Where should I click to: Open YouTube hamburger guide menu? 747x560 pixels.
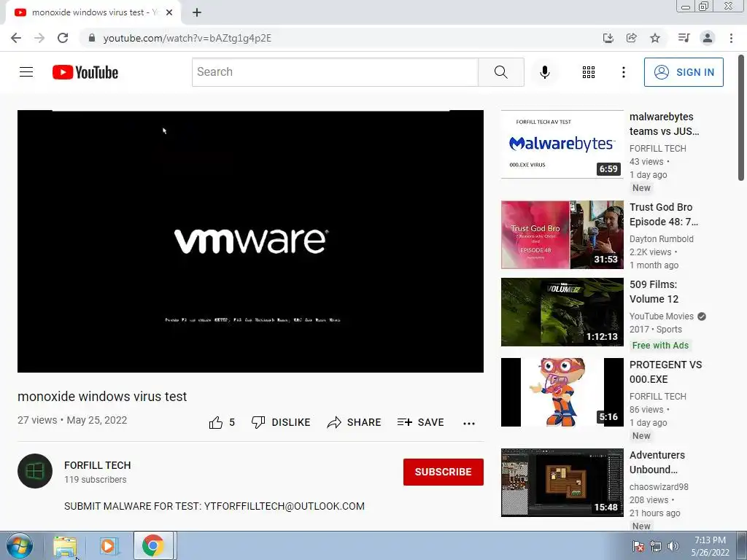coord(26,72)
